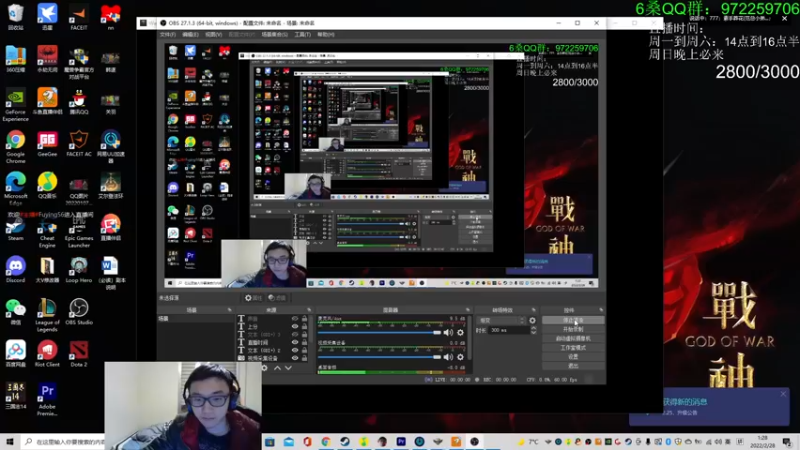Open 编辑(E) menu in OBS
The image size is (800, 450).
tap(190, 35)
